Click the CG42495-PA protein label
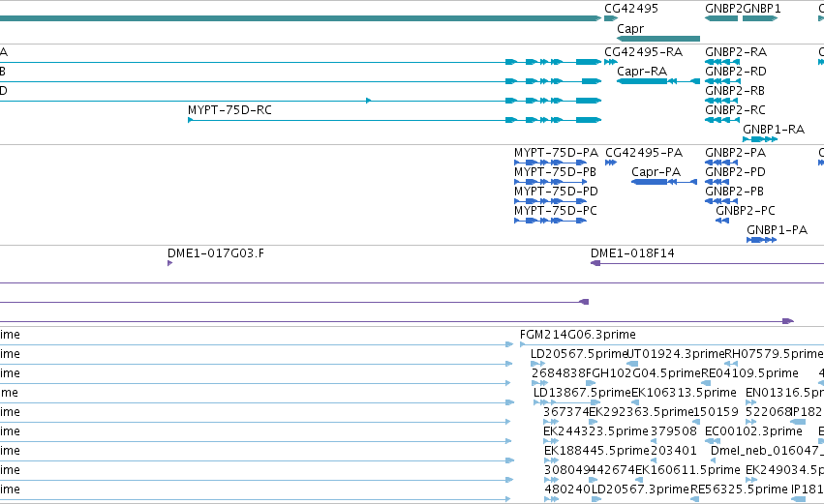Viewport: 824px width, 504px height. [x=644, y=153]
